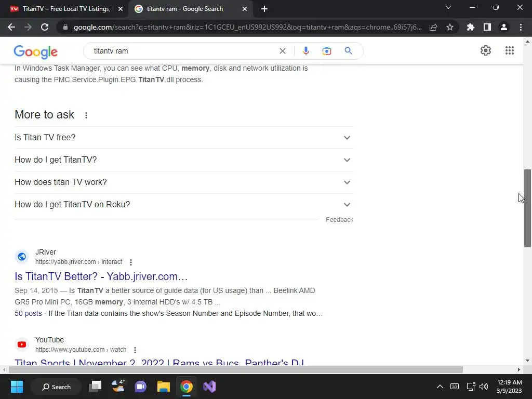Open the Windows Start menu
The width and height of the screenshot is (532, 399).
[17, 387]
